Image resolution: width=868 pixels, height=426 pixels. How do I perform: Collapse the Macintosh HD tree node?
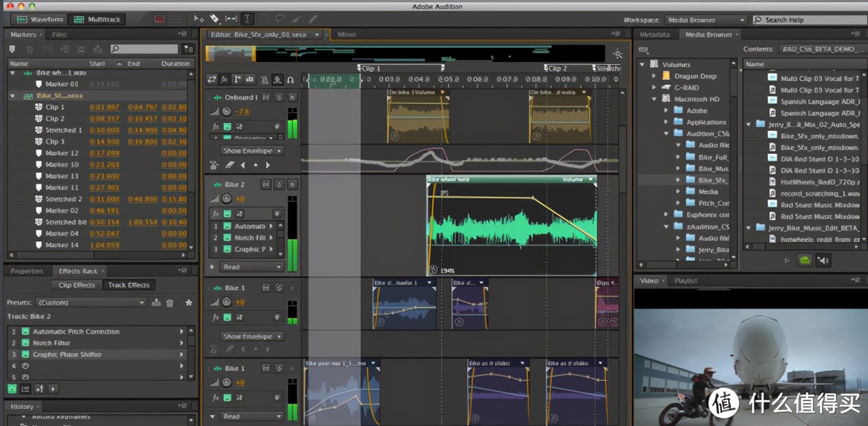point(654,99)
